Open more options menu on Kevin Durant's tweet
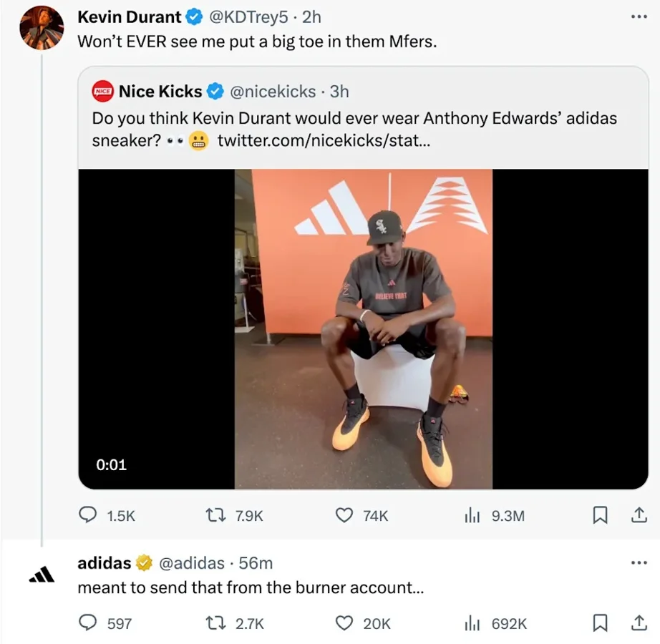This screenshot has width=660, height=644. (x=638, y=16)
